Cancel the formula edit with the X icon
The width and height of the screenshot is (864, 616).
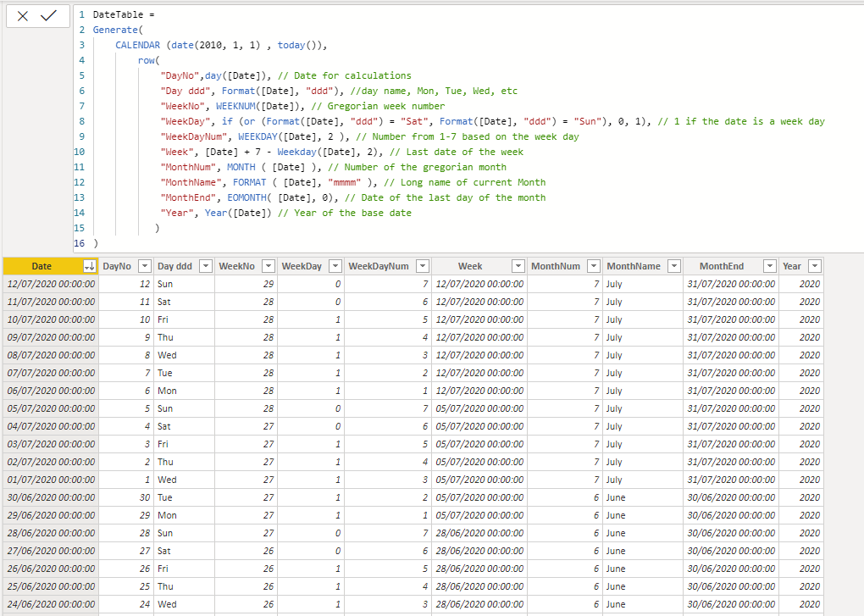point(23,16)
